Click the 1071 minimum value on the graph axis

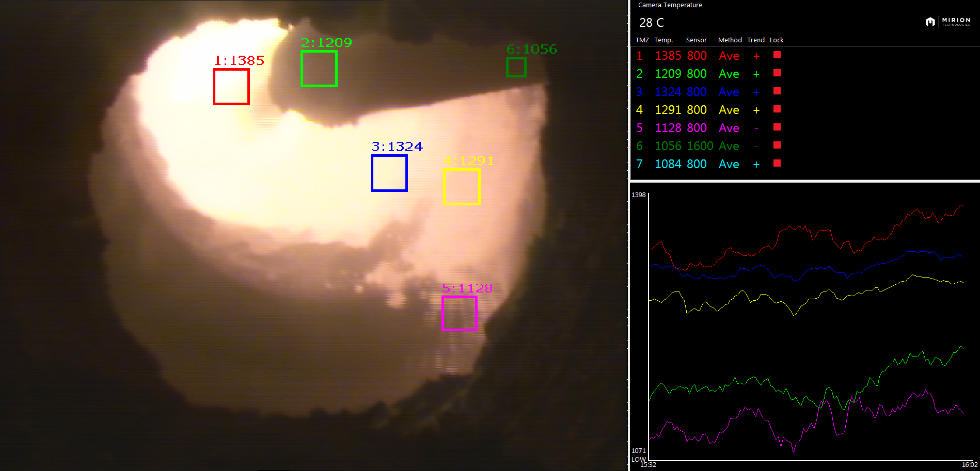click(639, 451)
